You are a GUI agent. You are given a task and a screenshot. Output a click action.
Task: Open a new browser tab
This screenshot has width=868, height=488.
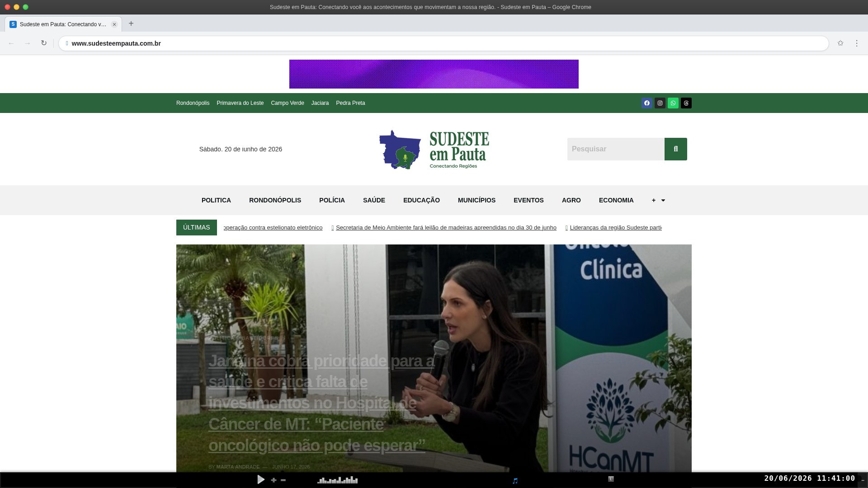pos(131,23)
